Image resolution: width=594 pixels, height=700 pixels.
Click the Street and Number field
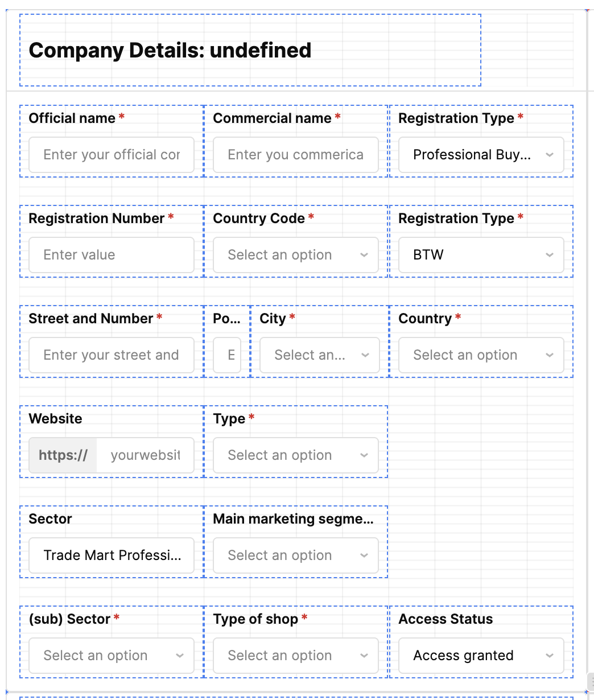pyautogui.click(x=112, y=355)
